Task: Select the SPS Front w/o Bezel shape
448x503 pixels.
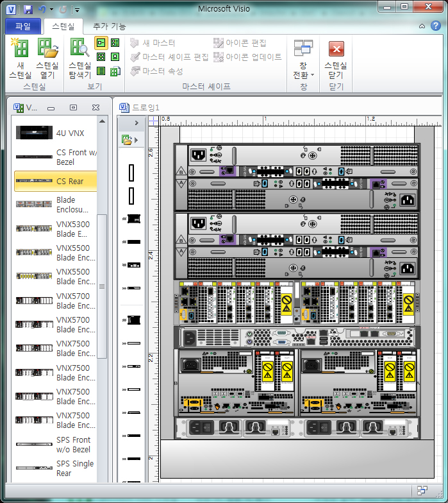Action: pyautogui.click(x=55, y=445)
